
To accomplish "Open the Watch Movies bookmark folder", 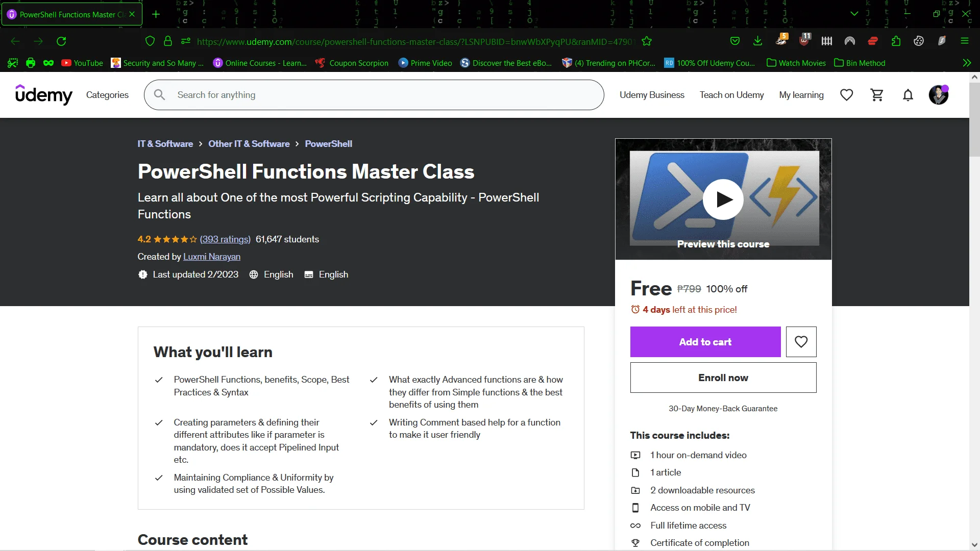I will [x=796, y=63].
